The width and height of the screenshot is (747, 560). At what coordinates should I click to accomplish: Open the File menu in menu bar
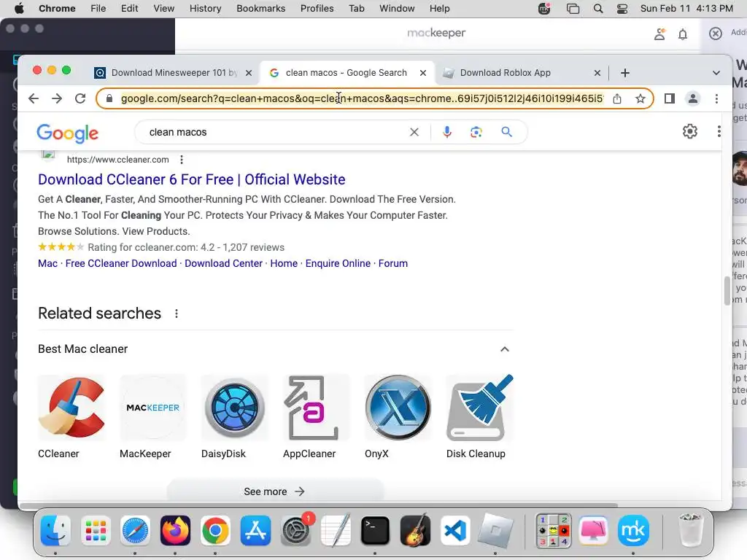(x=98, y=9)
